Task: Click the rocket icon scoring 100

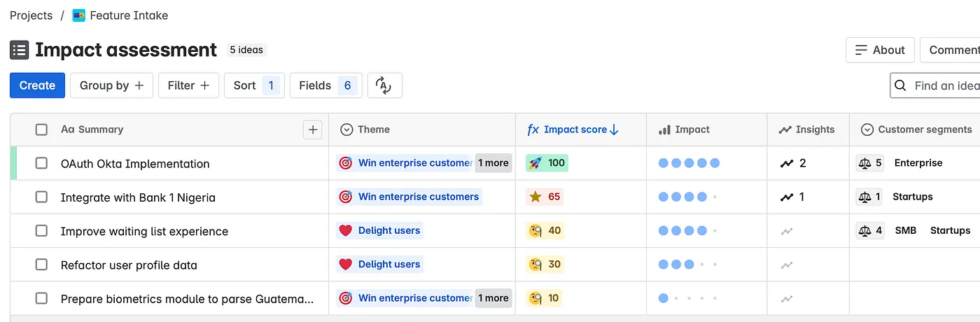Action: click(x=535, y=163)
